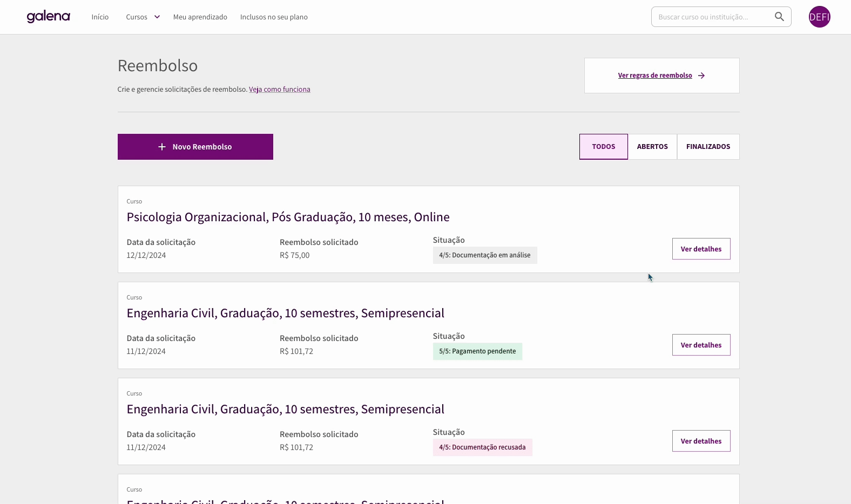Image resolution: width=851 pixels, height=504 pixels.
Task: Click the arrow beside Ver regras de reembolso
Action: click(x=701, y=76)
